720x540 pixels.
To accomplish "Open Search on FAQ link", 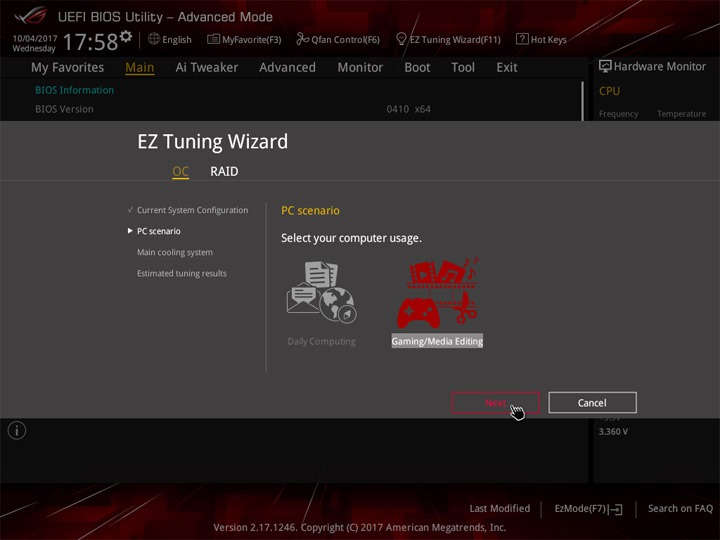I will coord(680,508).
